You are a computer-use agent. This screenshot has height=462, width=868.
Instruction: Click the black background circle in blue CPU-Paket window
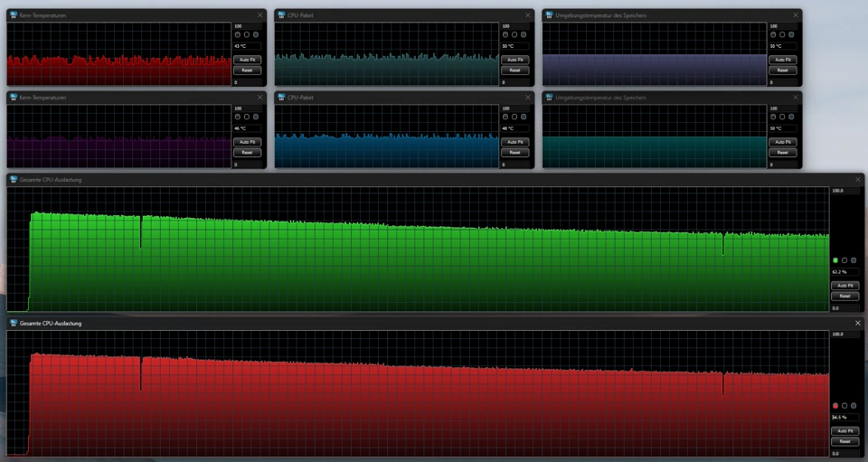coord(514,117)
